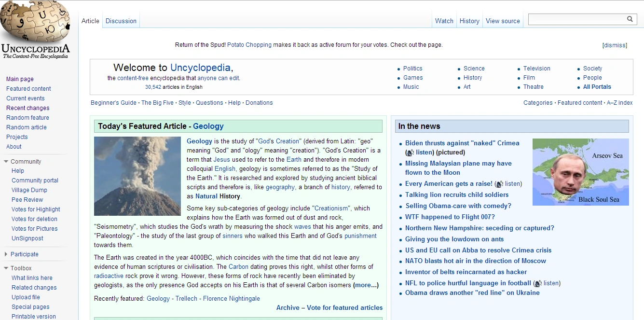Open Upload file link
The height and width of the screenshot is (320, 644).
(26, 297)
